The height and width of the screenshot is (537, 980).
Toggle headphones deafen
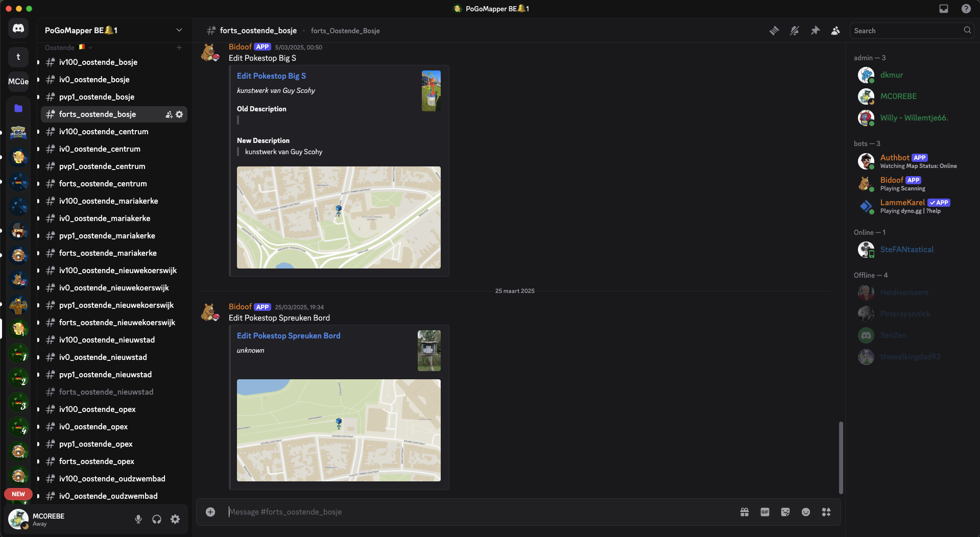(157, 519)
